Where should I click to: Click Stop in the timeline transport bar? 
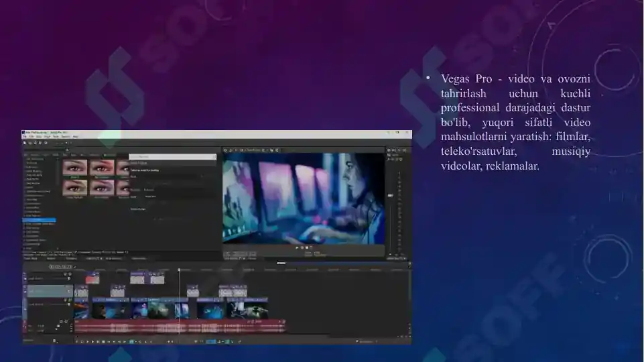[x=103, y=342]
